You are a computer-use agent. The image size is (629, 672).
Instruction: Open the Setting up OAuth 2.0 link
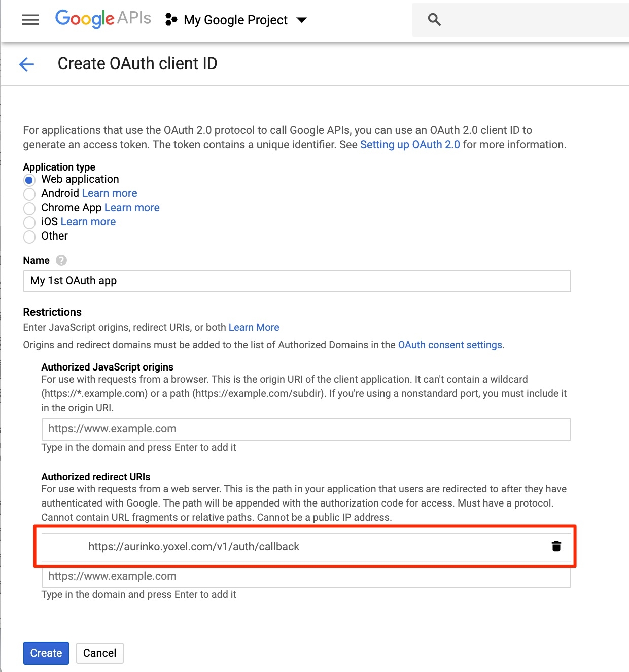(x=410, y=145)
